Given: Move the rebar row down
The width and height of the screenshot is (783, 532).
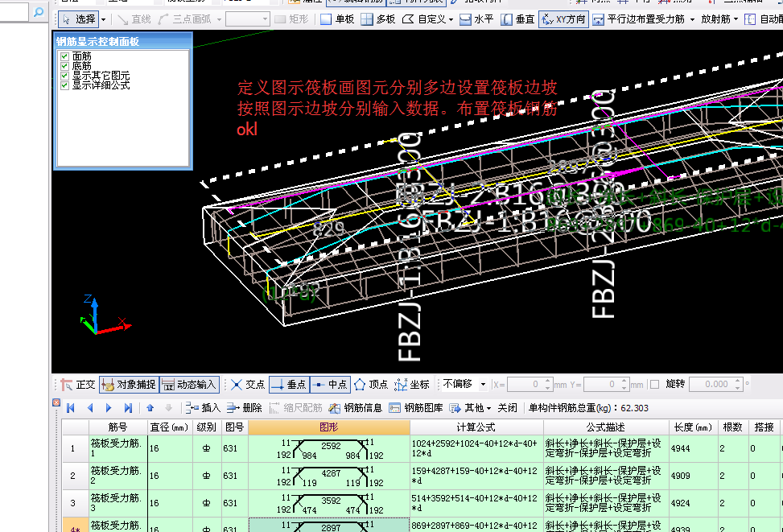Looking at the screenshot, I should 169,408.
